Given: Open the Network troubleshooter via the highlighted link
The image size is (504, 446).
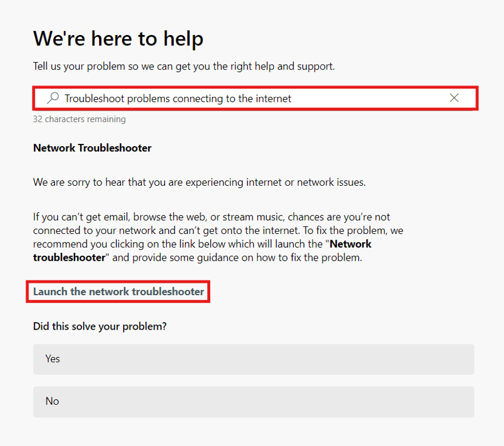Looking at the screenshot, I should click(x=118, y=291).
